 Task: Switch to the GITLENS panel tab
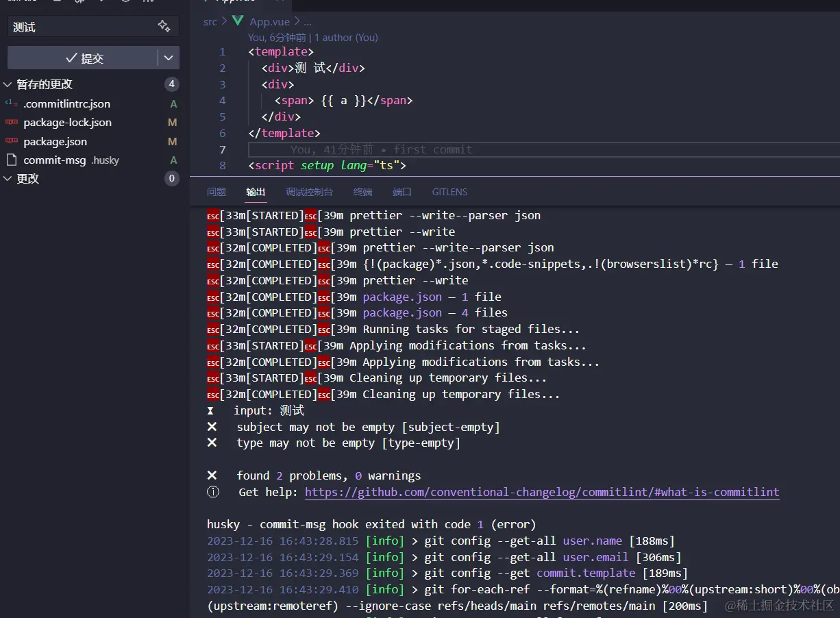(449, 192)
